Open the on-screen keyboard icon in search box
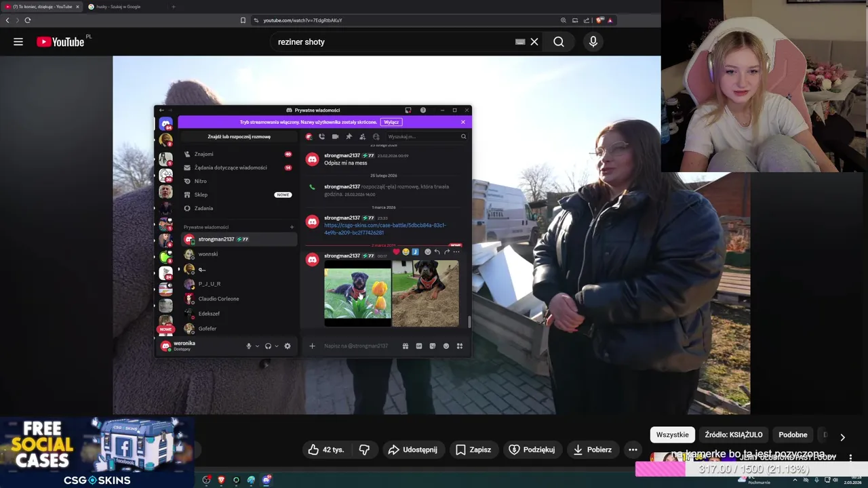The height and width of the screenshot is (488, 868). (520, 42)
